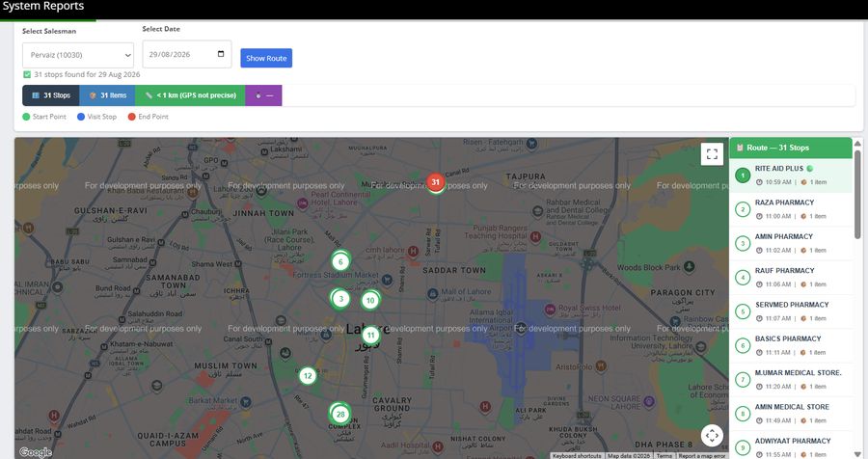Click the purple timer badge
The image size is (868, 459).
point(263,95)
